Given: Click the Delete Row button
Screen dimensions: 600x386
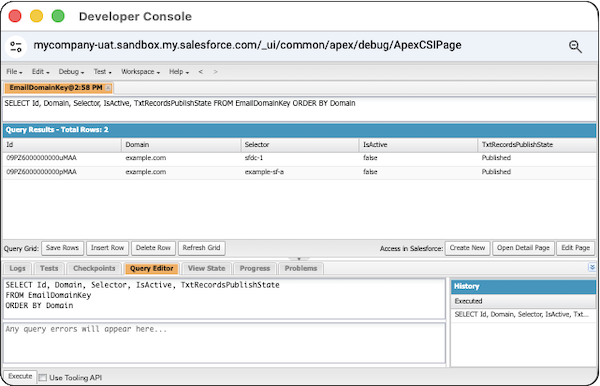Looking at the screenshot, I should [153, 248].
